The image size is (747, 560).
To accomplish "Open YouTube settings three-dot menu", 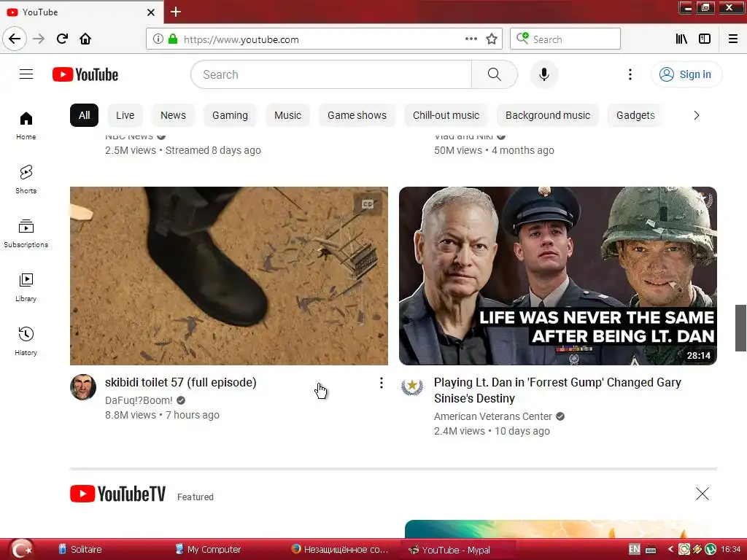I will pyautogui.click(x=630, y=74).
